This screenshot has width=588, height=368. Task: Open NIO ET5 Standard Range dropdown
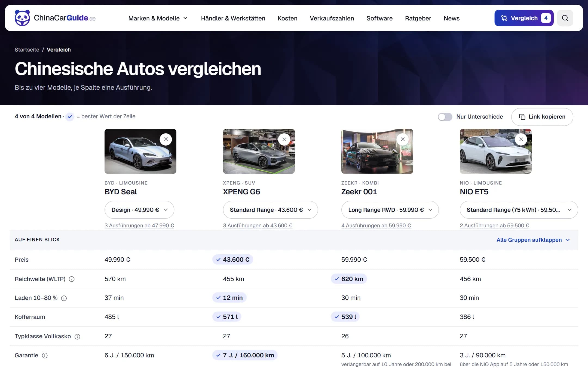519,210
